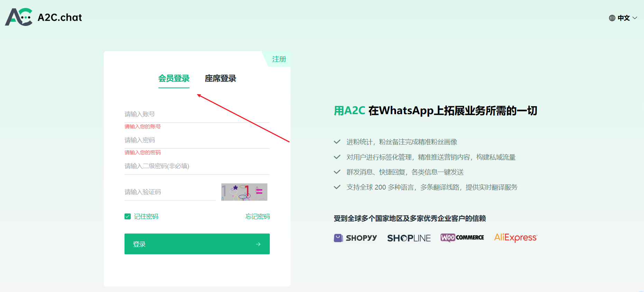Click the checkmark beside 群发消息
Viewport: 644px width, 292px height.
(x=337, y=172)
